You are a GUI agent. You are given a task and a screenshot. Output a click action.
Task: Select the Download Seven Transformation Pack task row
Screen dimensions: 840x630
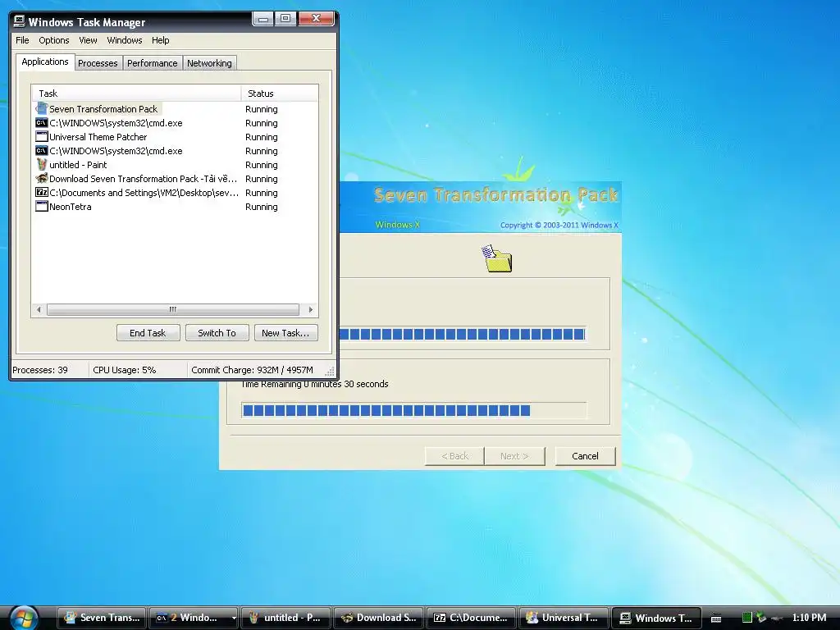[176, 178]
